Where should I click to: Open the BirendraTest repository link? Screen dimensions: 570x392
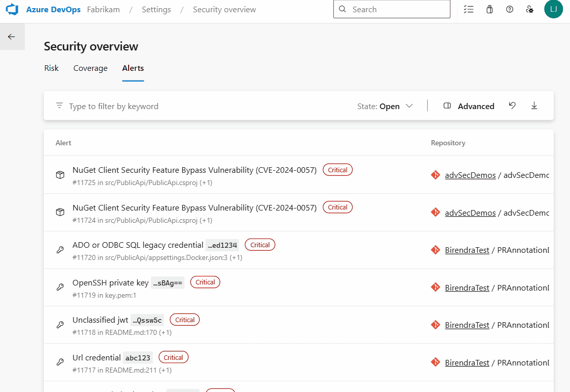(x=467, y=250)
